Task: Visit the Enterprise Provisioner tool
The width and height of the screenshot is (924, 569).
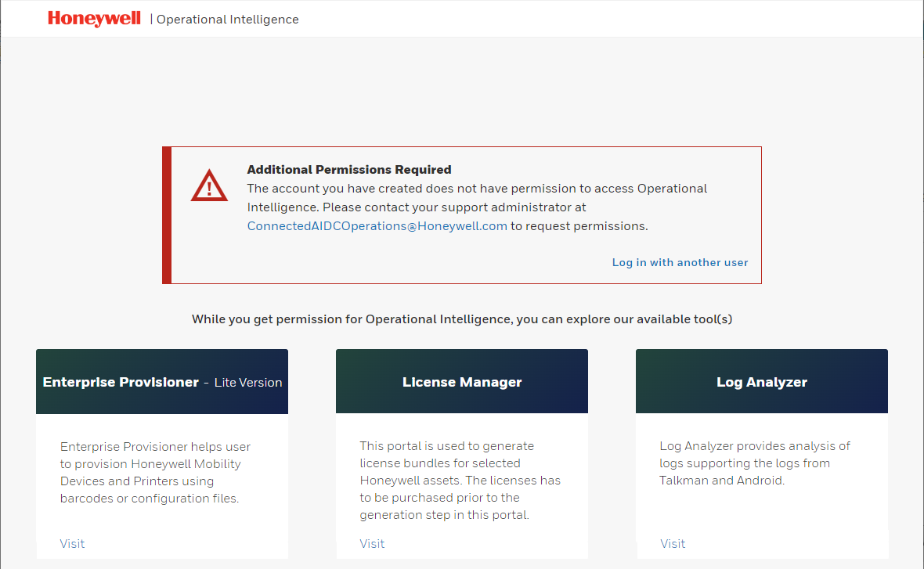Action: click(x=73, y=544)
